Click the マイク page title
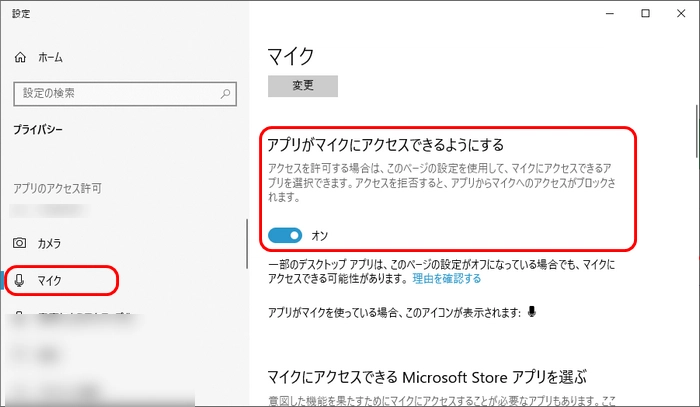The height and width of the screenshot is (407, 700). coord(291,57)
